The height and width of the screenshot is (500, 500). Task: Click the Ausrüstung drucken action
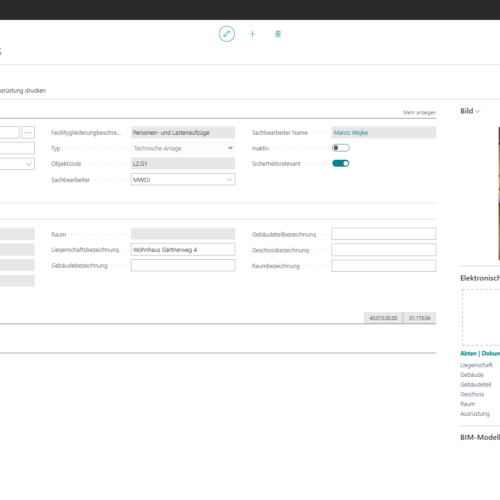pyautogui.click(x=23, y=91)
